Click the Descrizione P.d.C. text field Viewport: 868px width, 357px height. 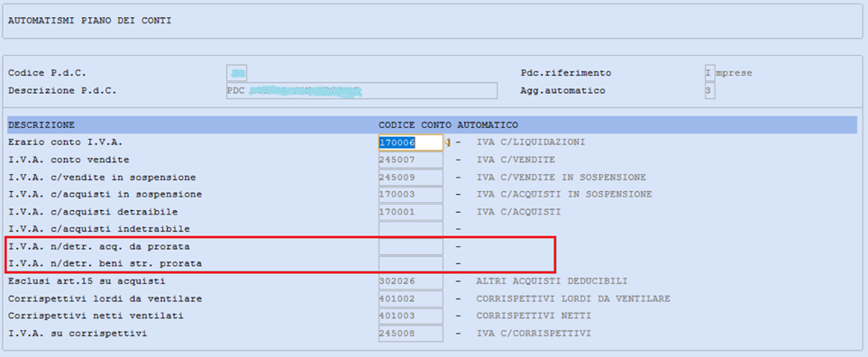tap(362, 91)
